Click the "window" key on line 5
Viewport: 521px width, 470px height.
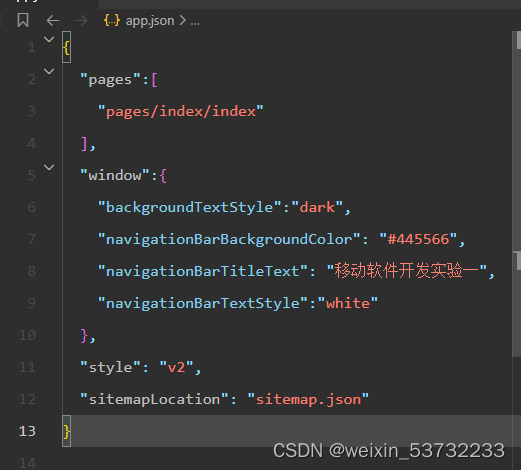tap(115, 175)
